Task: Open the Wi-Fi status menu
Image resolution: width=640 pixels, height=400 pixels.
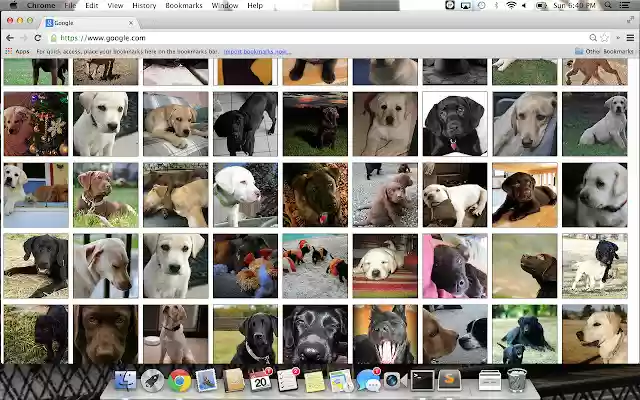Action: pos(511,5)
